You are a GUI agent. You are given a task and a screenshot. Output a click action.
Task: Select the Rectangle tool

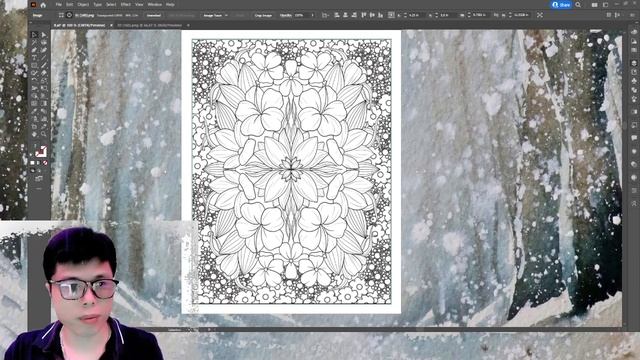[x=35, y=65]
